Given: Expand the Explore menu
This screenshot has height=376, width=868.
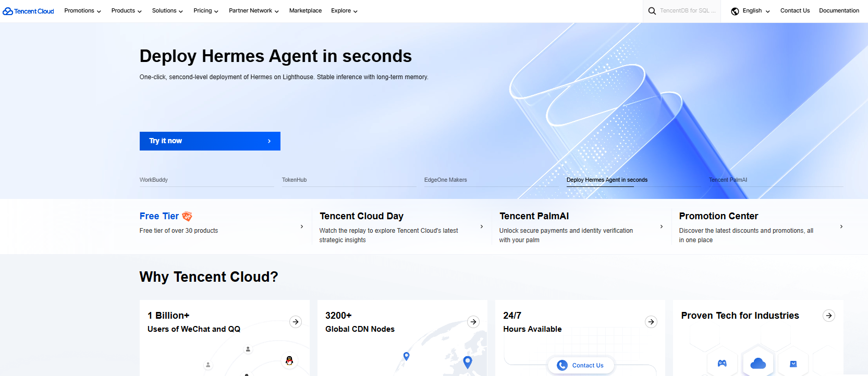Looking at the screenshot, I should [344, 11].
